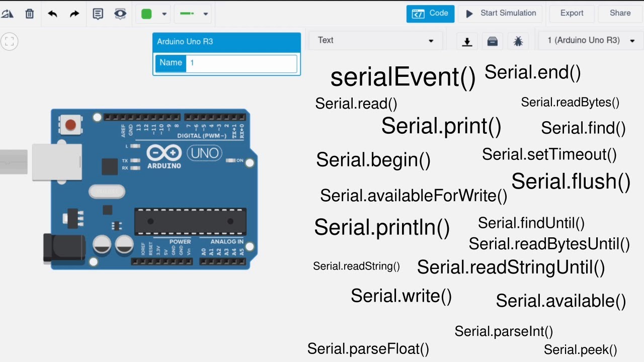Click the rotate/mirror component icon
Image resolution: width=644 pixels, height=362 pixels.
[7, 14]
